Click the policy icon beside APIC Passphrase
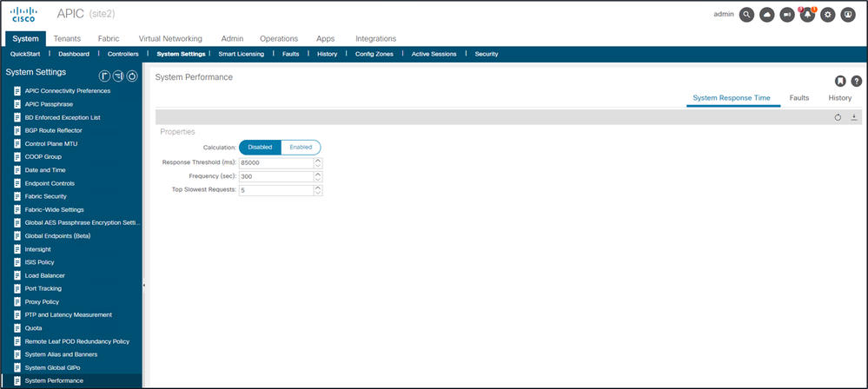The height and width of the screenshot is (389, 868). click(17, 104)
